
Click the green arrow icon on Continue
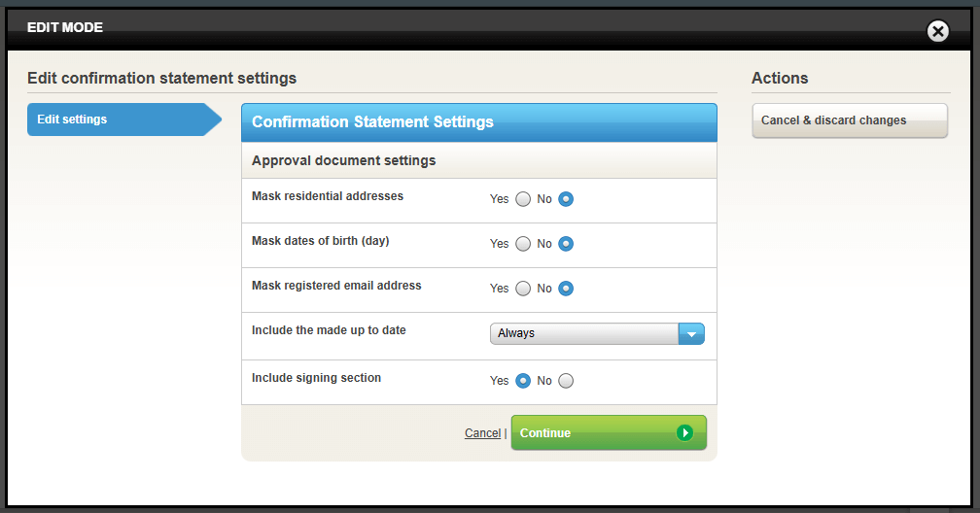pos(685,432)
